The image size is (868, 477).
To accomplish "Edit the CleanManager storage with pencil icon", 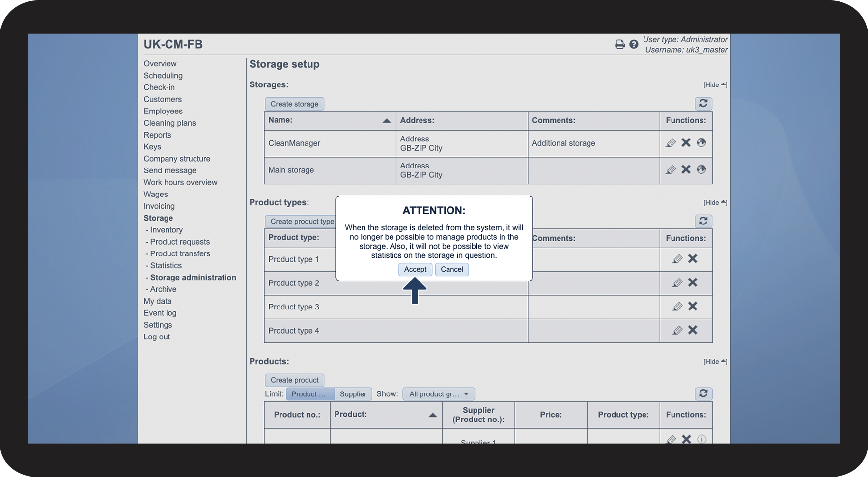I will (x=671, y=143).
